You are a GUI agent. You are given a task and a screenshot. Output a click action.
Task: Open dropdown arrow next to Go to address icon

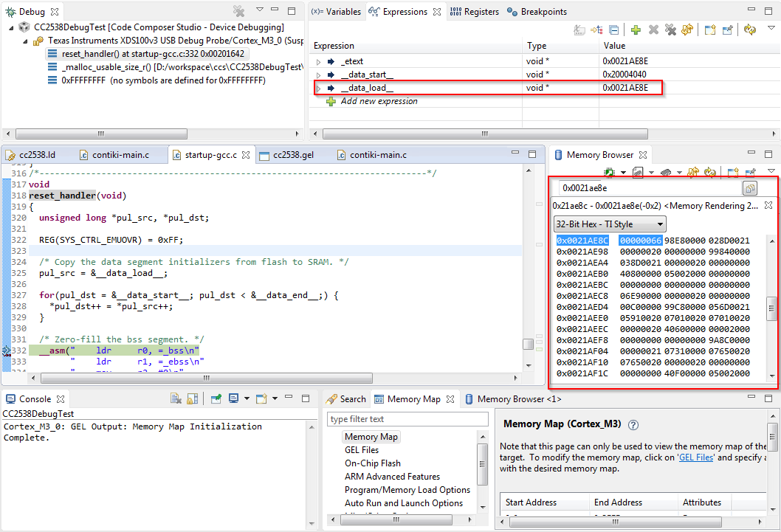[623, 173]
